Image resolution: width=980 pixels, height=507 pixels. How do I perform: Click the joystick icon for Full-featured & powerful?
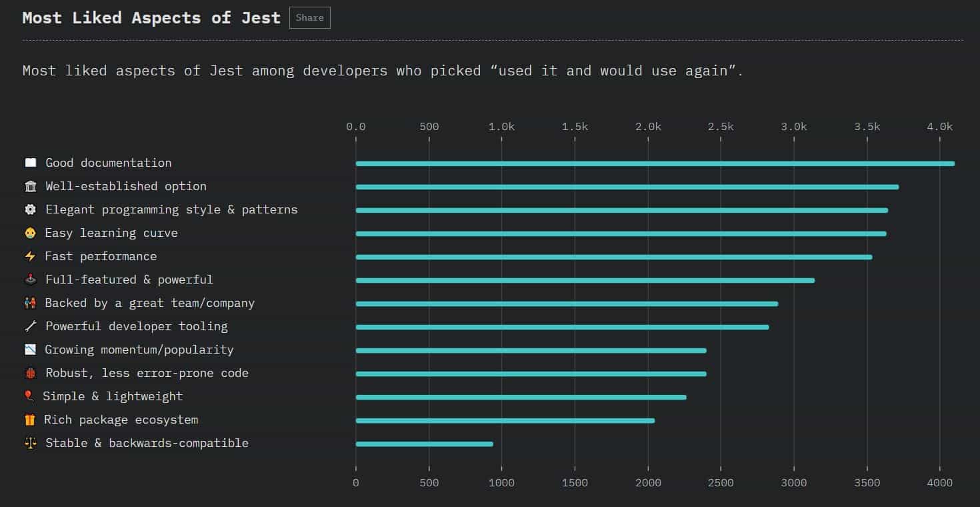click(x=30, y=280)
